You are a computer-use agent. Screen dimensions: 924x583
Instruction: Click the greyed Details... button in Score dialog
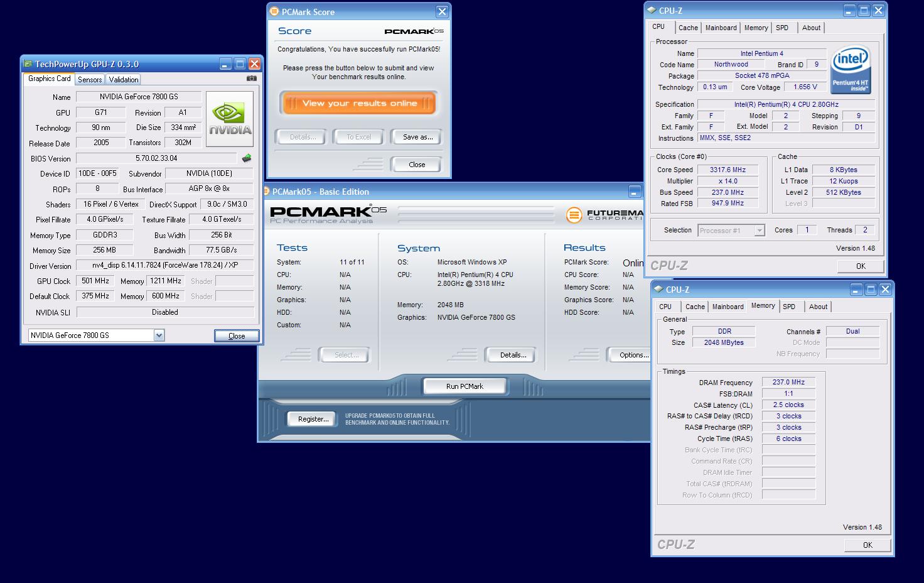(x=303, y=137)
